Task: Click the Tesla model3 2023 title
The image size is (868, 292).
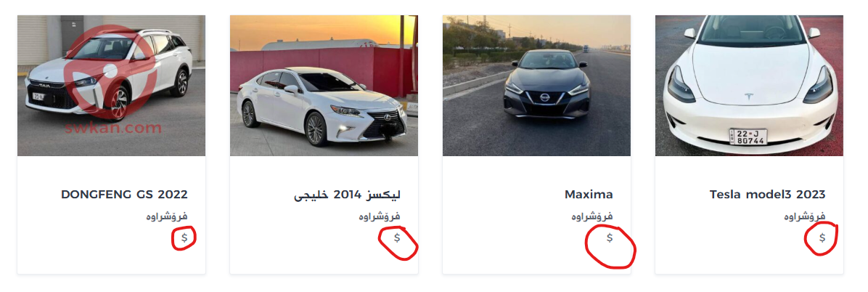Action: 767,195
